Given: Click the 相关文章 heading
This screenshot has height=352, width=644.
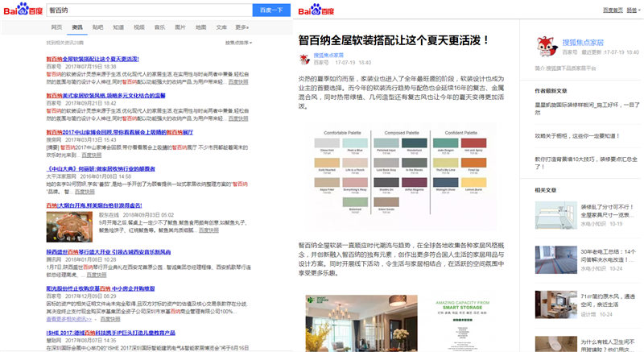Looking at the screenshot, I should 546,190.
